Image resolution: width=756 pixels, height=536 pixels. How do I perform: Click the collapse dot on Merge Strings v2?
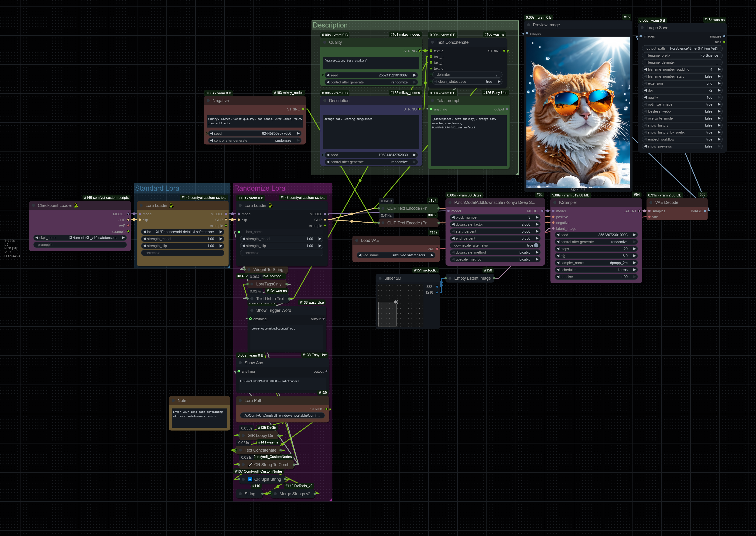[275, 494]
